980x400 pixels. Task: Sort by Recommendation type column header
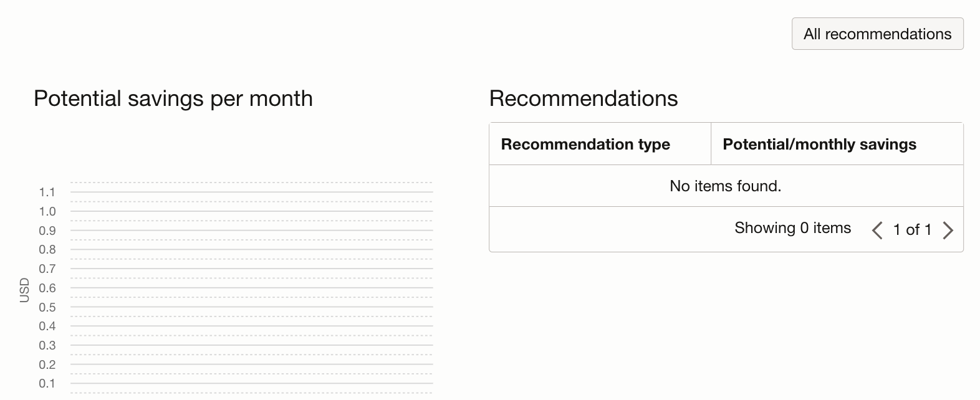[585, 145]
